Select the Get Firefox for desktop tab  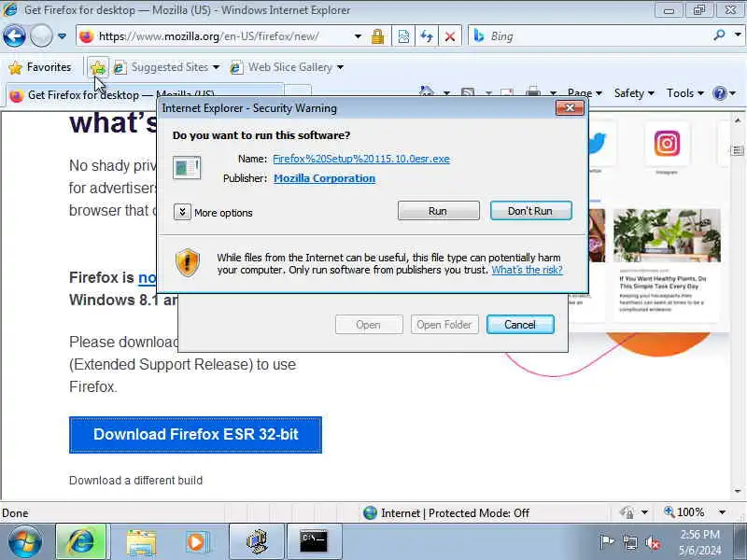point(146,95)
